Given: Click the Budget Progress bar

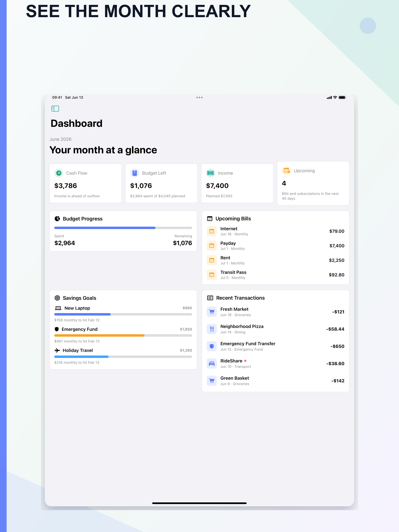Looking at the screenshot, I should coord(123,228).
